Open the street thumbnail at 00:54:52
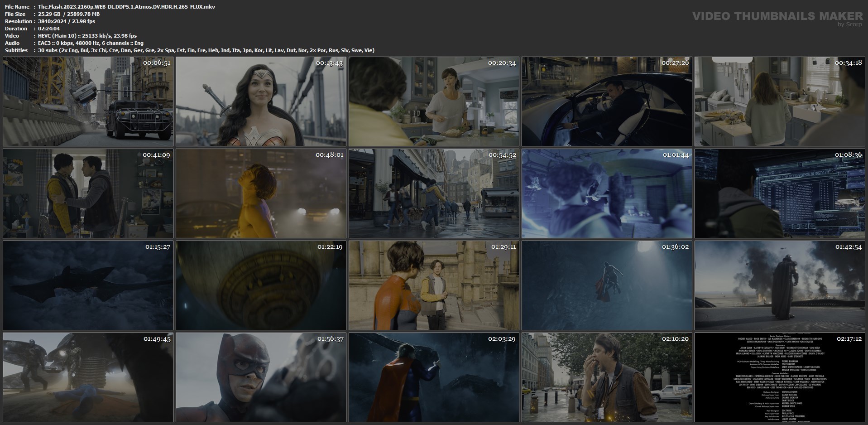 coord(434,193)
